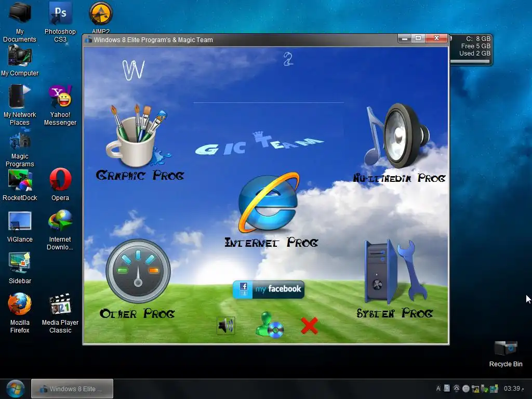Image resolution: width=532 pixels, height=399 pixels.
Task: Click language indicator A in tray
Action: pyautogui.click(x=438, y=389)
